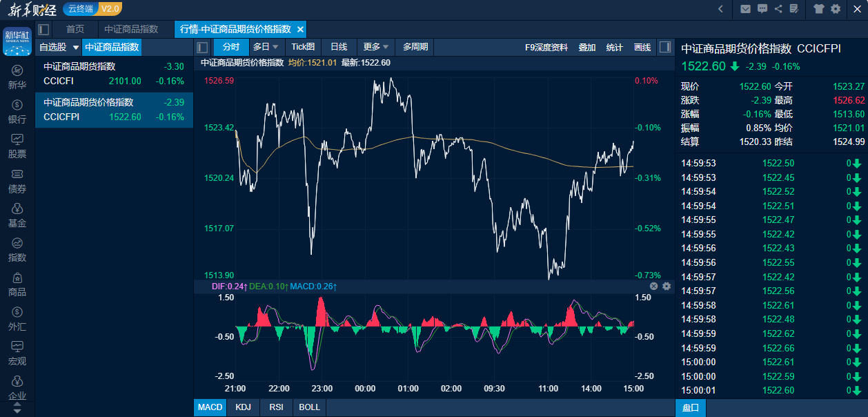Expand the 更多 chart menu

coord(375,46)
